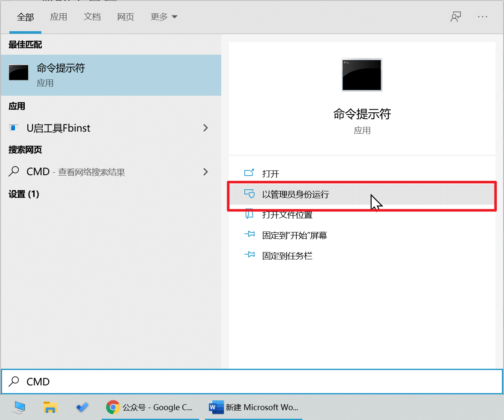Open the user account icon at top right

click(456, 17)
